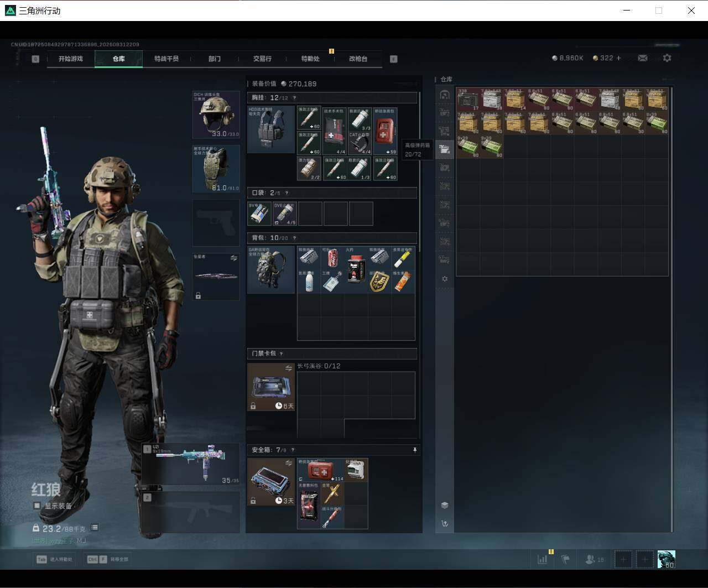The height and width of the screenshot is (588, 708).
Task: Click the flag icon in bottom bar
Action: pyautogui.click(x=565, y=560)
